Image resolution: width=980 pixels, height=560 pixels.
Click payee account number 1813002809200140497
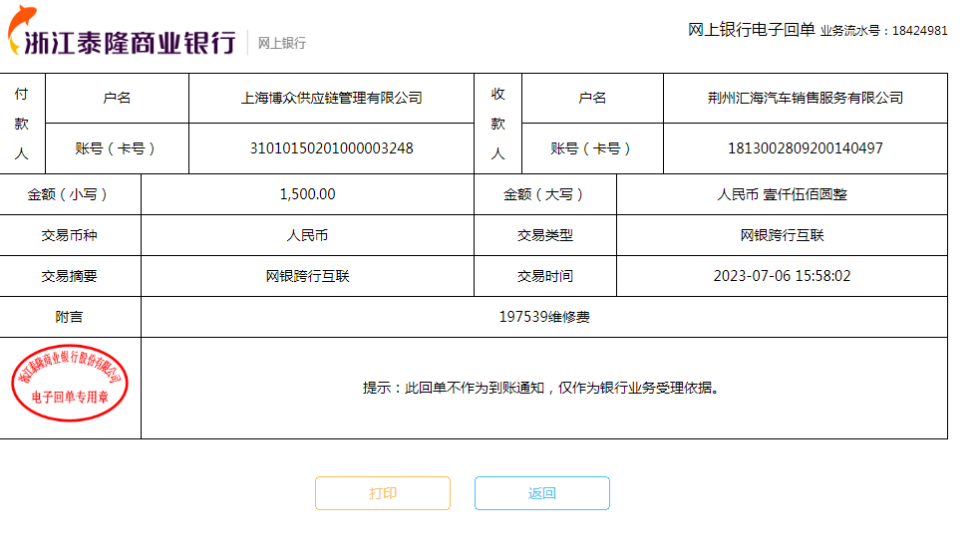pyautogui.click(x=805, y=148)
